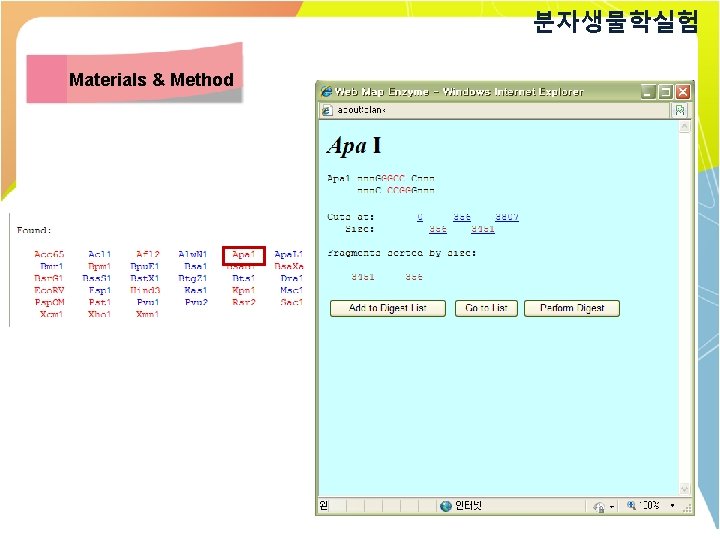Click the scrollbar down arrow
The image size is (720, 540).
click(x=684, y=489)
